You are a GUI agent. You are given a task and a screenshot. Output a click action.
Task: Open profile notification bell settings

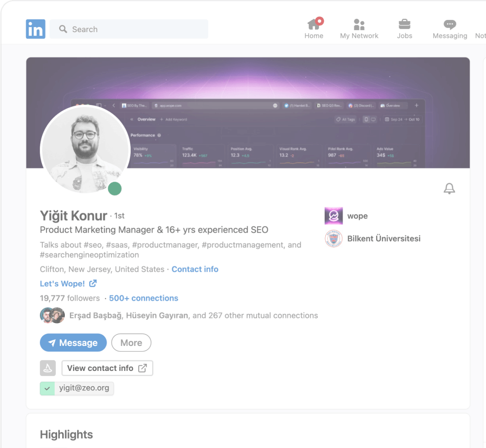(449, 188)
